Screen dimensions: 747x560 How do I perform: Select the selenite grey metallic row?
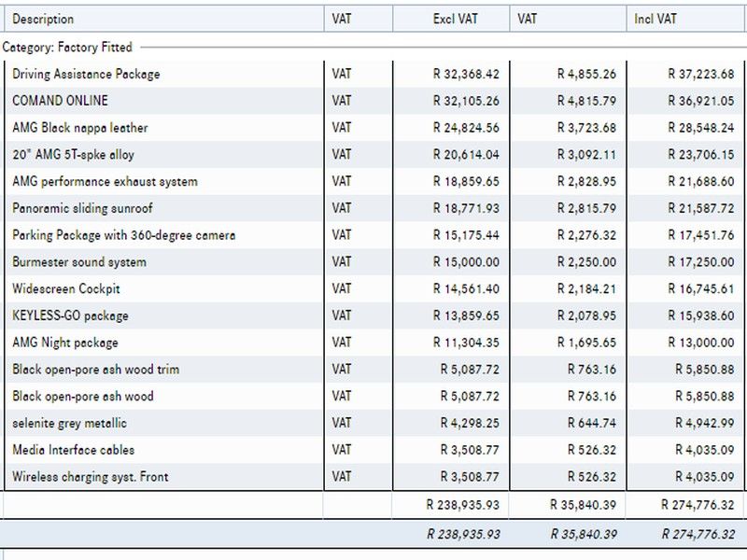69,424
